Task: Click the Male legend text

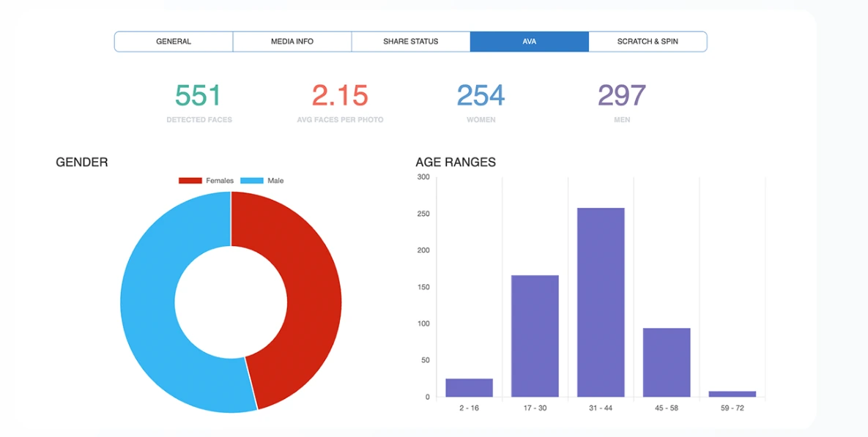Action: click(275, 181)
